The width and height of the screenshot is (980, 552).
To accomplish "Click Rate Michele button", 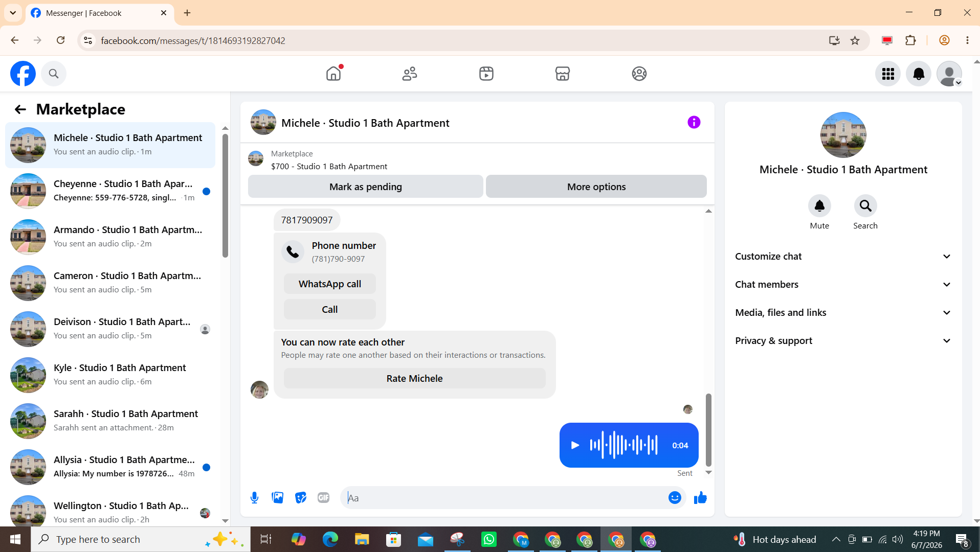I will (415, 378).
